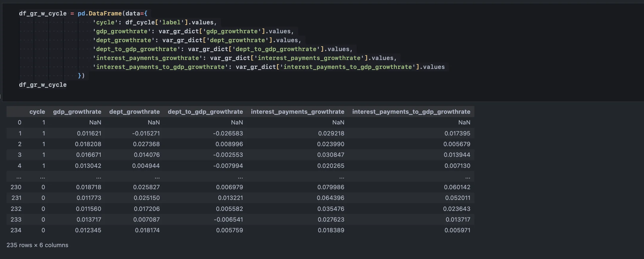Select the cell containing 0.060142
This screenshot has height=259, width=644.
coord(457,187)
